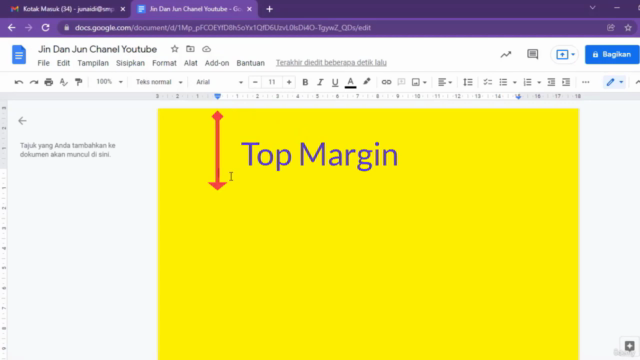Viewport: 640px width, 360px height.
Task: Open the Tampilan menu
Action: [93, 63]
